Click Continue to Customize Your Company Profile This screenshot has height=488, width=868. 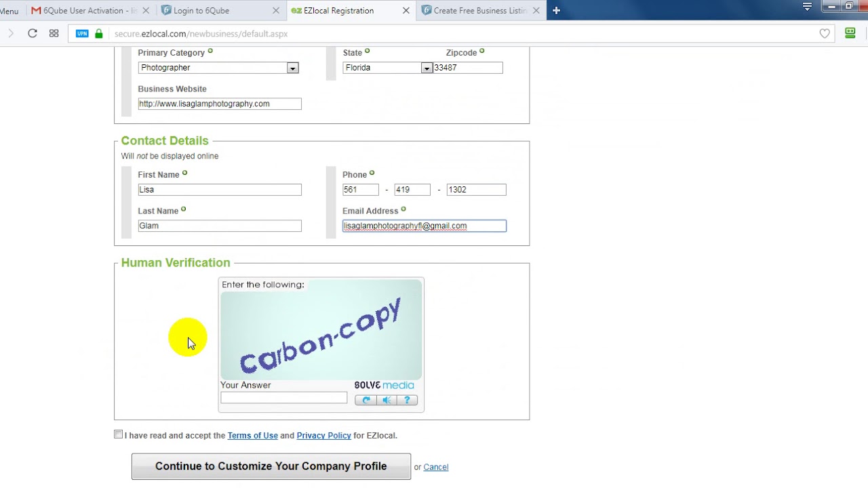click(x=271, y=466)
